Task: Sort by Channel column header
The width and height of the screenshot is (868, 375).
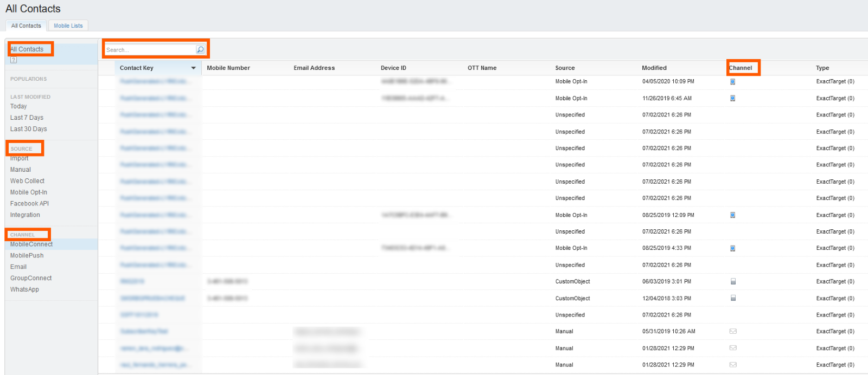Action: [x=741, y=68]
